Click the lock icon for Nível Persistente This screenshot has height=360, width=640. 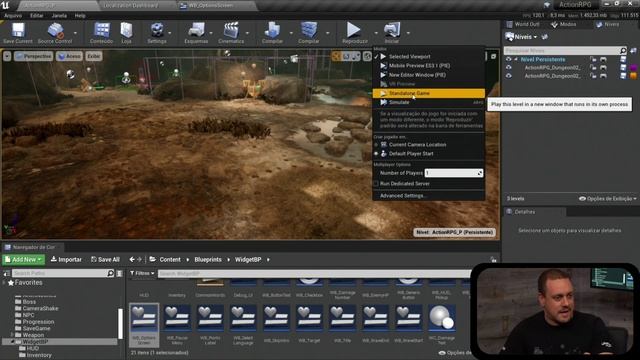pos(593,60)
